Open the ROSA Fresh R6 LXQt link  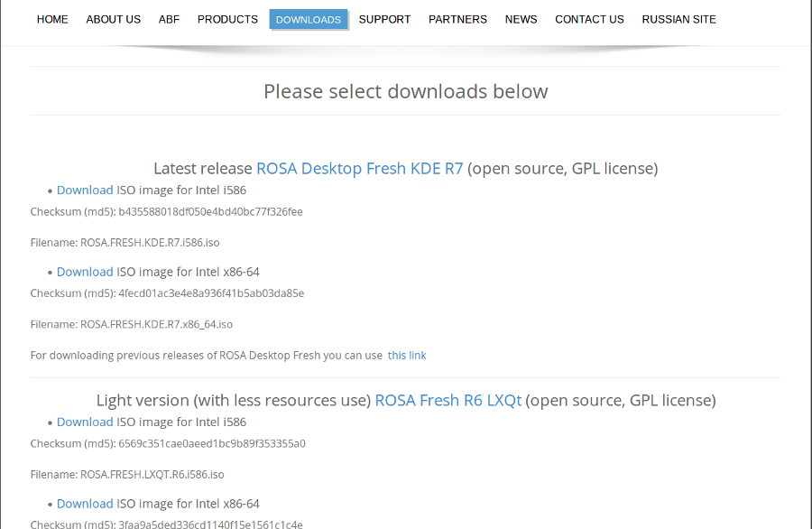click(448, 400)
